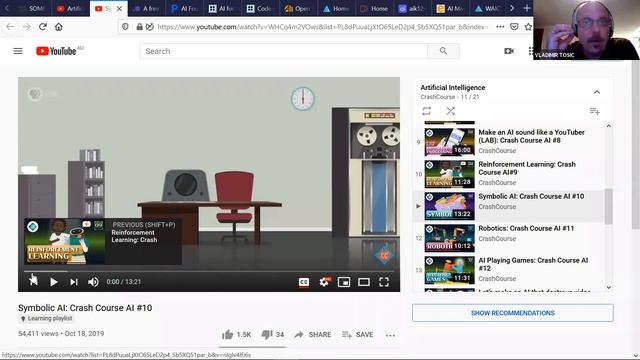Click the search magnifier button
640x360 pixels.
point(443,51)
